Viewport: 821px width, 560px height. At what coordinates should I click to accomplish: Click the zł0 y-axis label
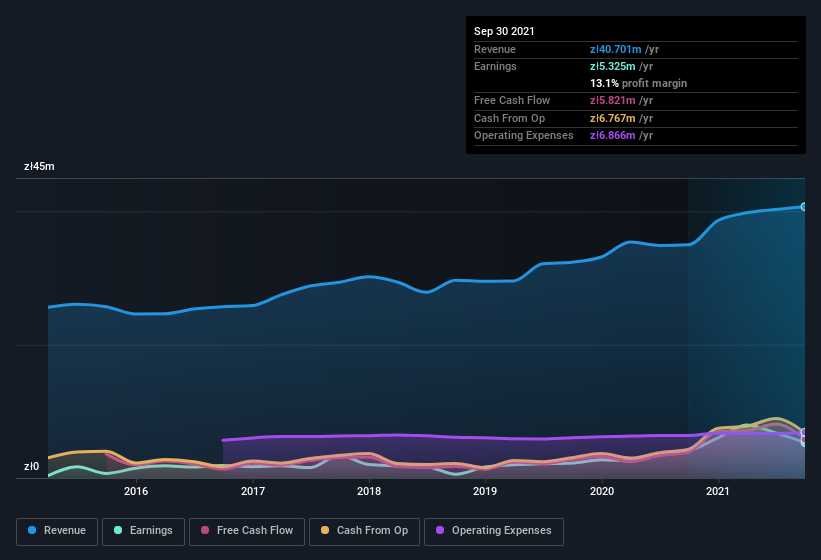(x=31, y=466)
